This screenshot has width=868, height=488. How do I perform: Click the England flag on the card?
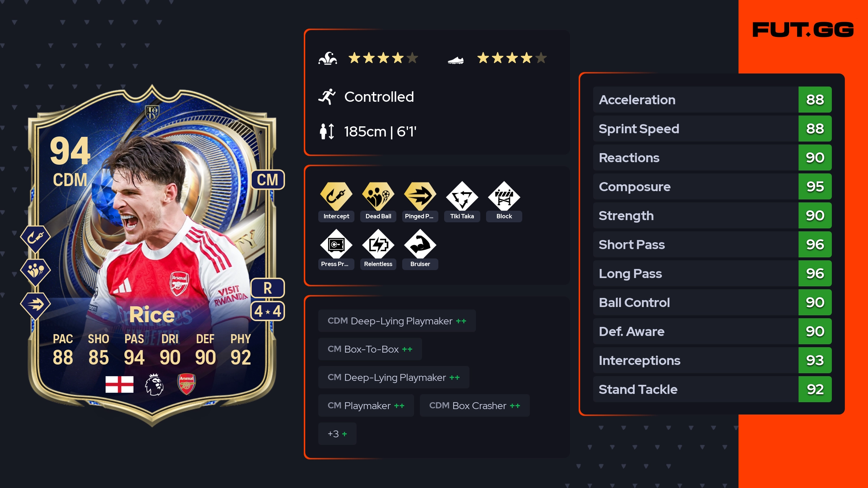pos(119,384)
